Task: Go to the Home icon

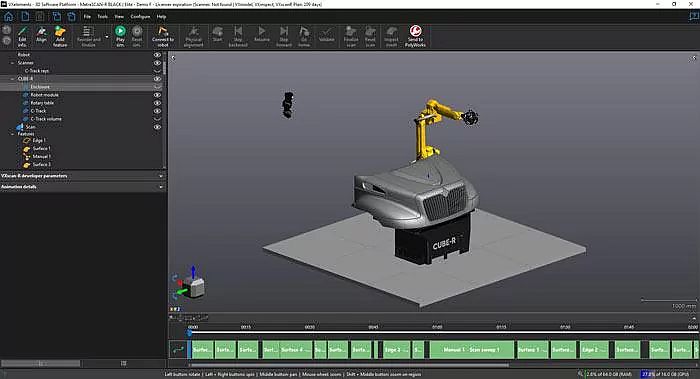Action: click(8, 17)
